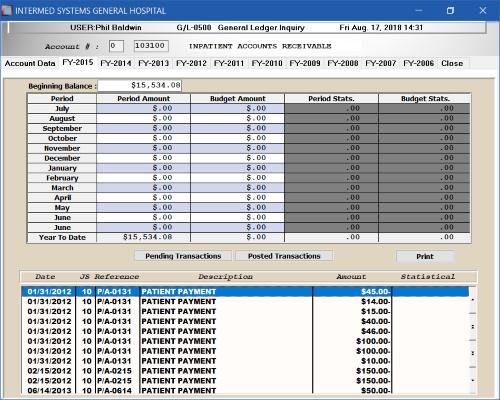Image resolution: width=500 pixels, height=400 pixels.
Task: Show the Posted Transactions list
Action: (x=284, y=256)
